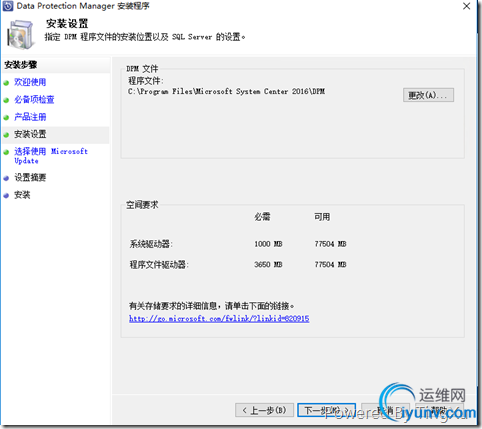Click 77504 MB in 程序文件驱动器 row
Image resolution: width=482 pixels, height=429 pixels.
(330, 265)
